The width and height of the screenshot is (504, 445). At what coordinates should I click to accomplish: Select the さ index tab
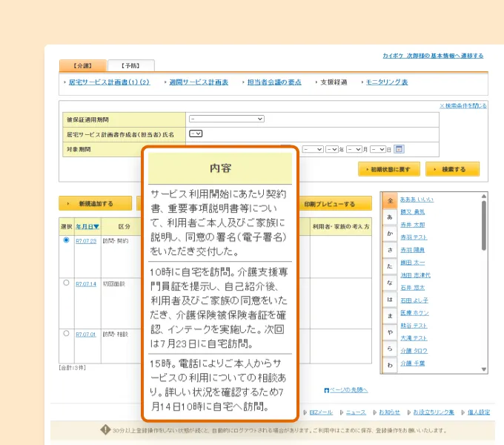[390, 250]
